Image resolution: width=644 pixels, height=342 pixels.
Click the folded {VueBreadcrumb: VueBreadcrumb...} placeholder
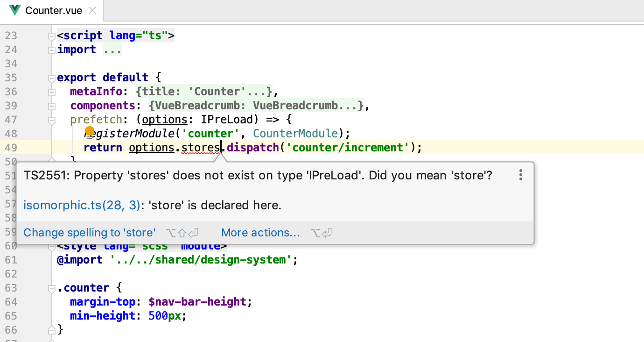(256, 106)
